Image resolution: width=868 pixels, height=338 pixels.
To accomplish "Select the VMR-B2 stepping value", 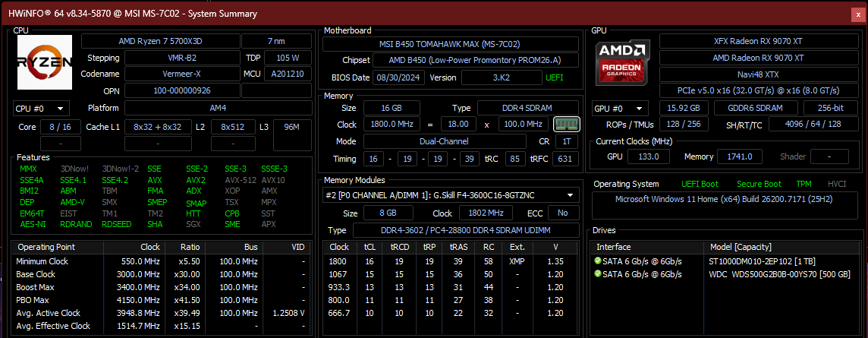I will [x=183, y=58].
